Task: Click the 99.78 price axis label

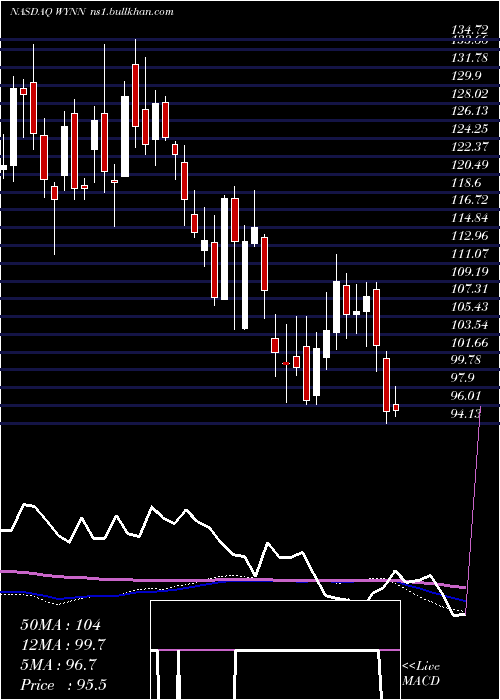Action: point(467,360)
